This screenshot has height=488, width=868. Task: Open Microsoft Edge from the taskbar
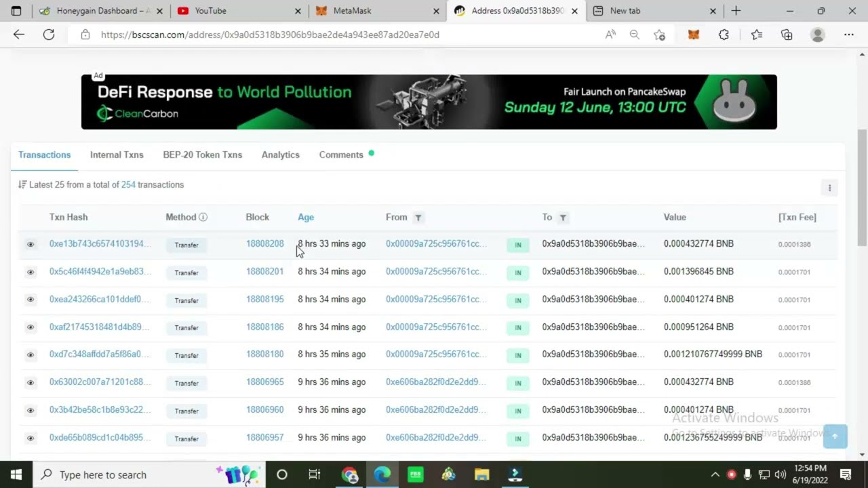pyautogui.click(x=382, y=474)
